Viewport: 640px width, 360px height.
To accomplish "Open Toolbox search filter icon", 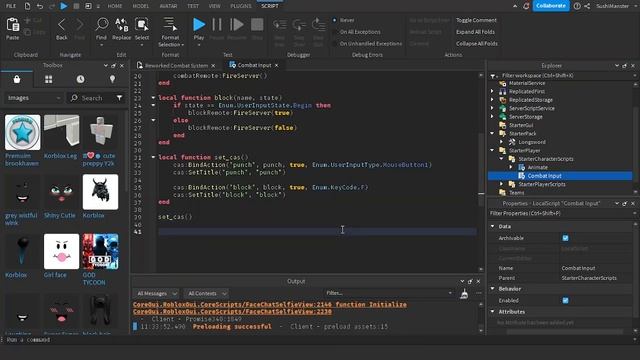I will coord(119,98).
